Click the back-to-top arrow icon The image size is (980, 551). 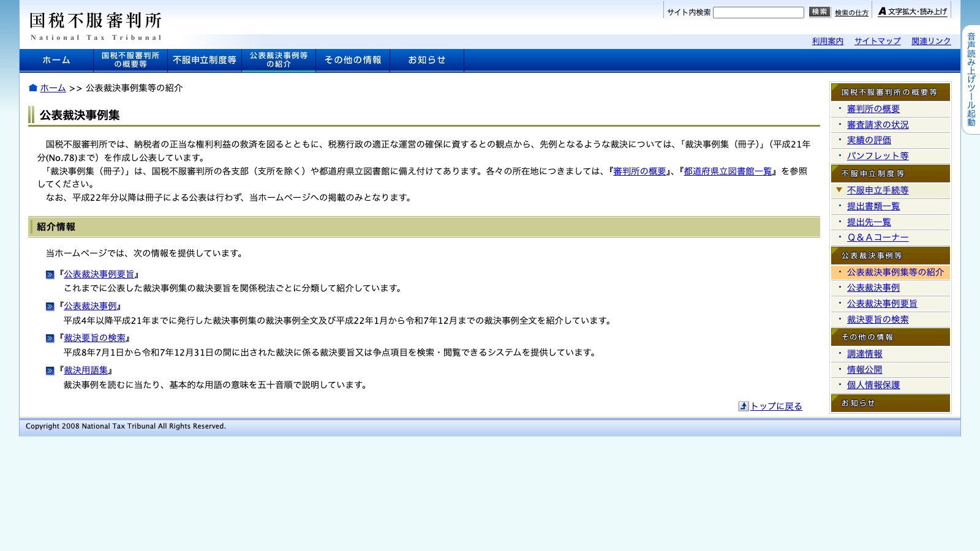click(x=744, y=407)
